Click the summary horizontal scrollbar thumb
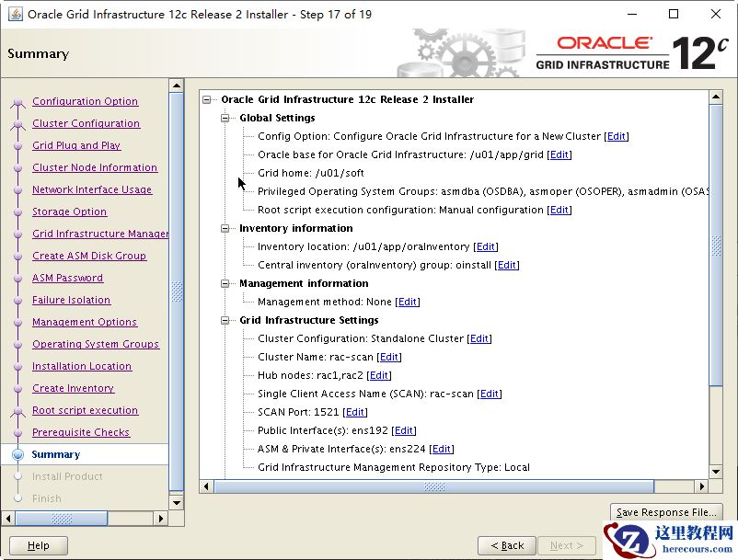The height and width of the screenshot is (560, 738). (x=434, y=486)
